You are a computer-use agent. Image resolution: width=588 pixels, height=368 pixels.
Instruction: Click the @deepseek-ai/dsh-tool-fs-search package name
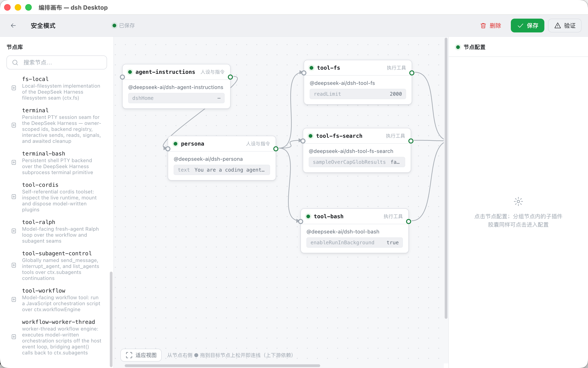[x=351, y=151]
